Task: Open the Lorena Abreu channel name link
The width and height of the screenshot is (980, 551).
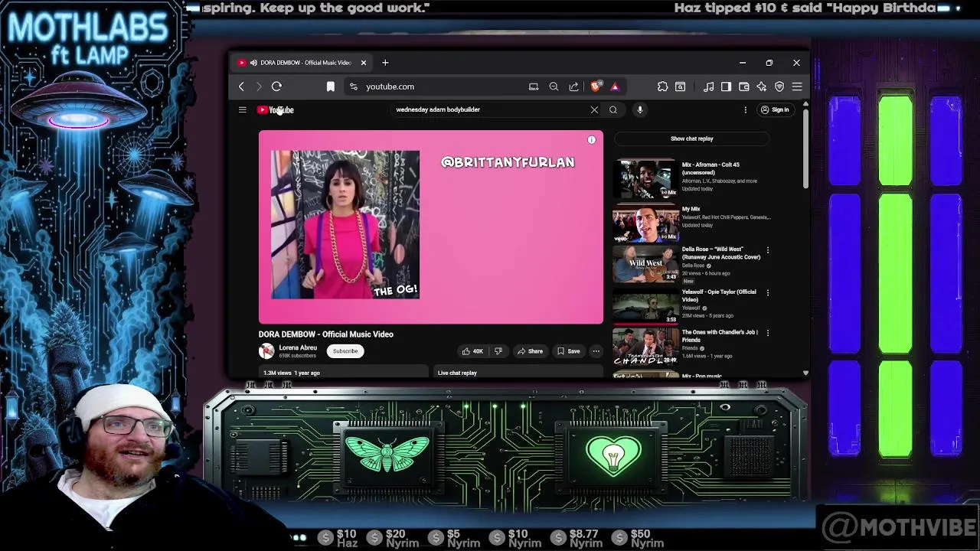Action: point(298,347)
